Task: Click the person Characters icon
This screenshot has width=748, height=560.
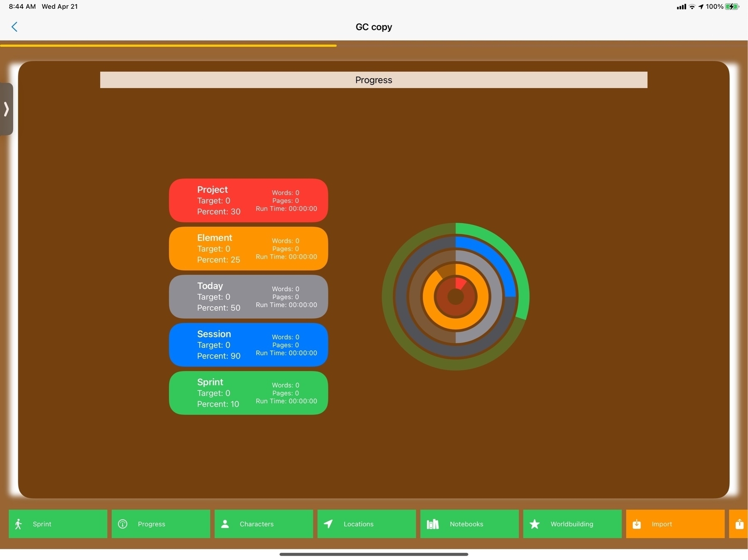Action: (x=225, y=524)
